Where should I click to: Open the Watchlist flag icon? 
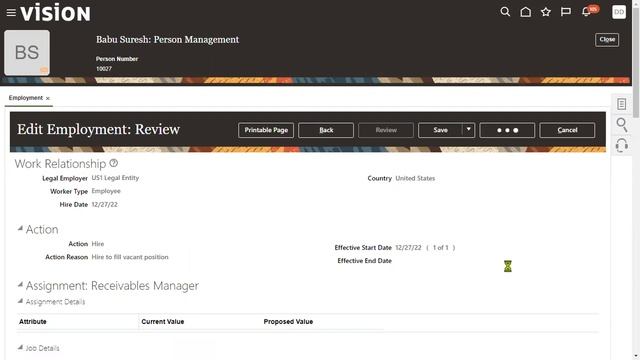tap(566, 12)
